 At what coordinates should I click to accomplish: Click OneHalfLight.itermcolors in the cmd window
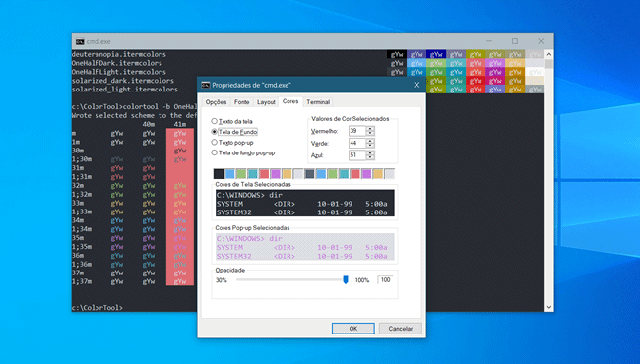point(119,72)
